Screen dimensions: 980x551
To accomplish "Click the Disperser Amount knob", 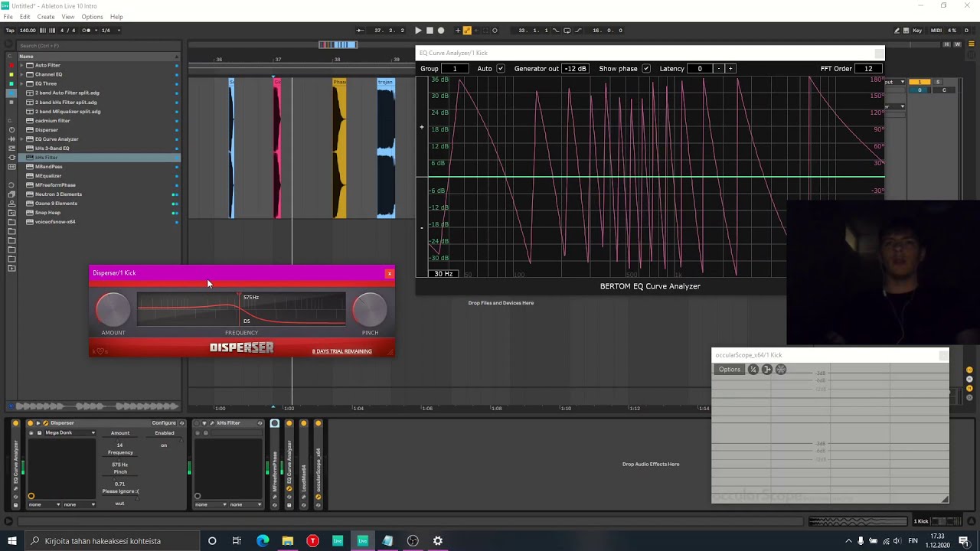I will click(x=113, y=309).
